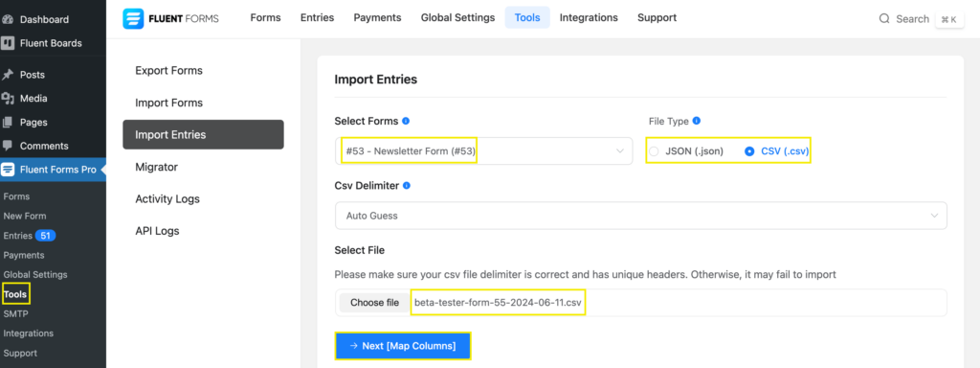Click the Choose file button
Screen dimensions: 980x368
click(x=374, y=303)
